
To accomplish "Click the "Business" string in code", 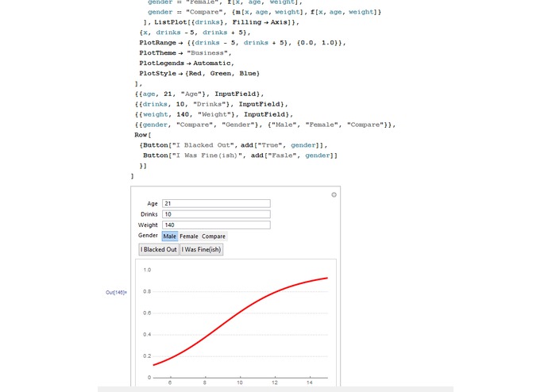I will coord(208,52).
